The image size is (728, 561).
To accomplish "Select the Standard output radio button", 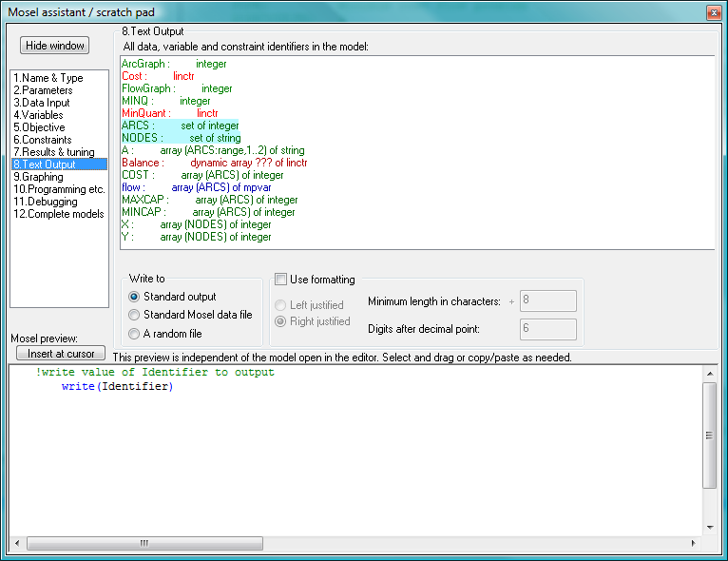I will tap(134, 297).
